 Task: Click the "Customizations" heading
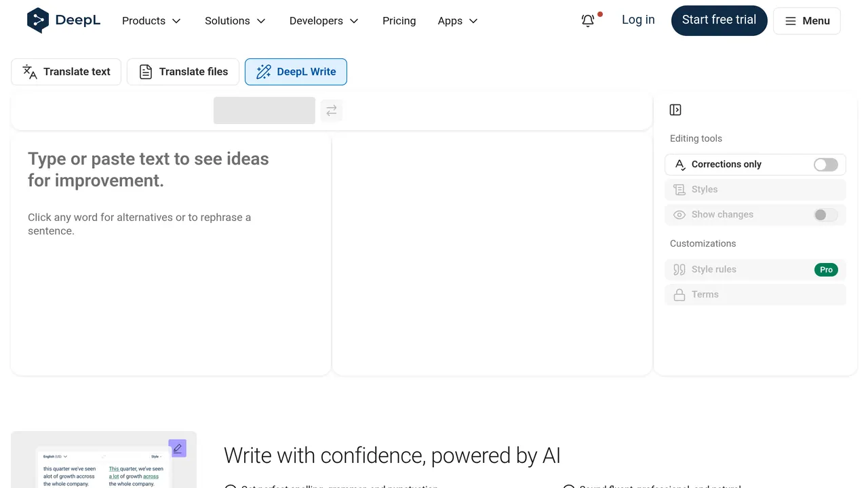pyautogui.click(x=703, y=244)
